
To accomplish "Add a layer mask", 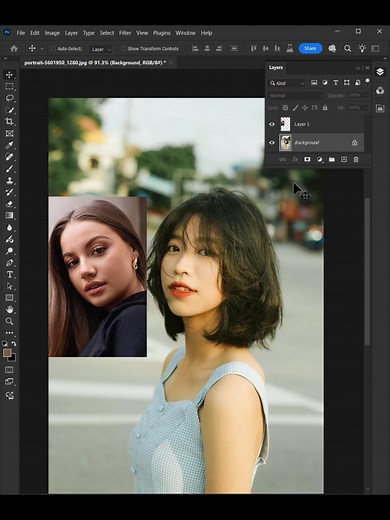I will 307,159.
